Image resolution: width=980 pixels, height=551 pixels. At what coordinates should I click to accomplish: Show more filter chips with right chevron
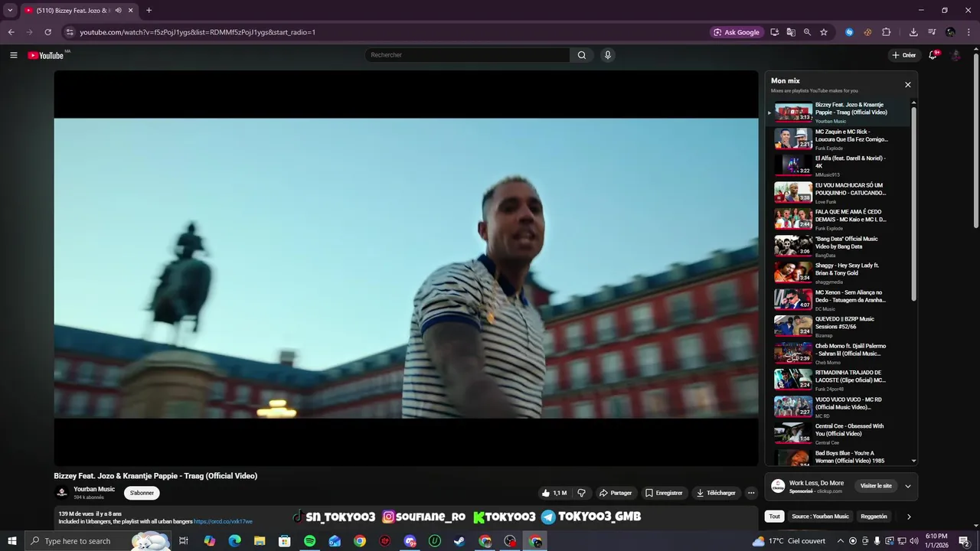tap(909, 517)
